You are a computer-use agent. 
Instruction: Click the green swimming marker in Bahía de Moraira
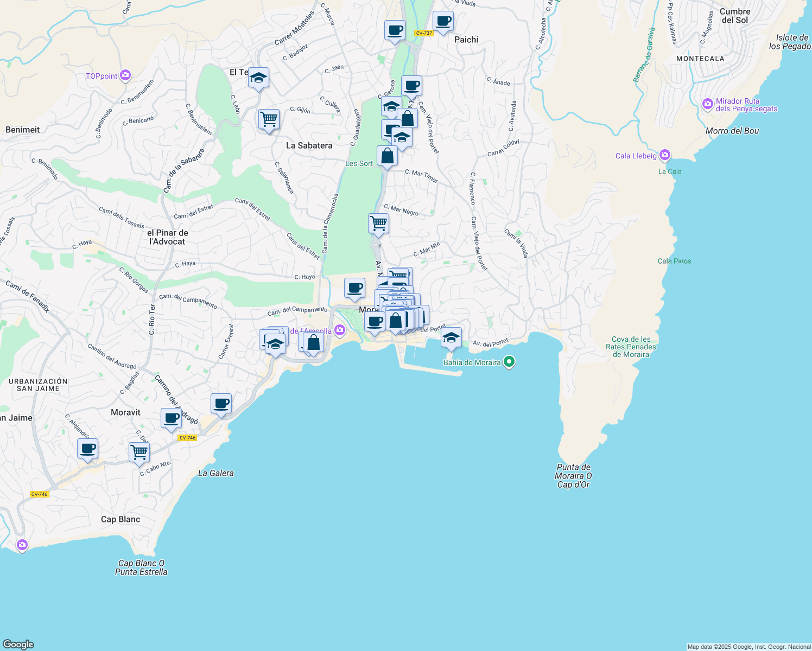509,362
